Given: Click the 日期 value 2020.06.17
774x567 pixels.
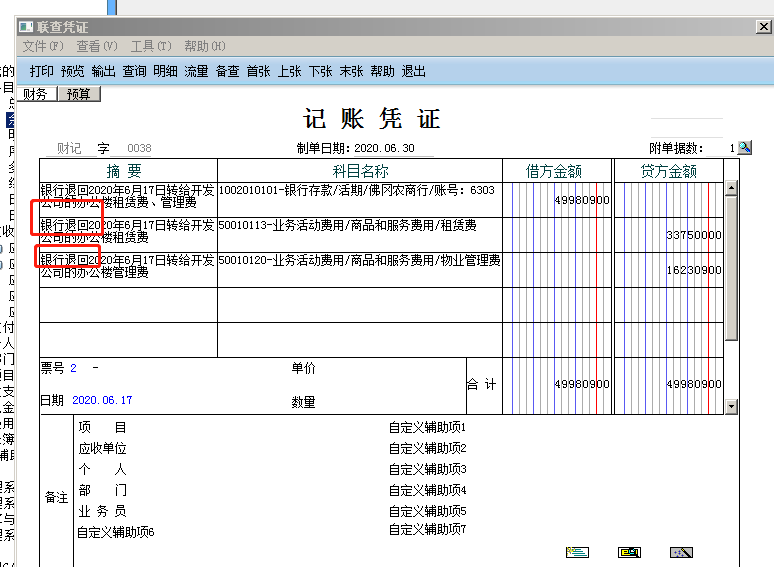Looking at the screenshot, I should [102, 400].
